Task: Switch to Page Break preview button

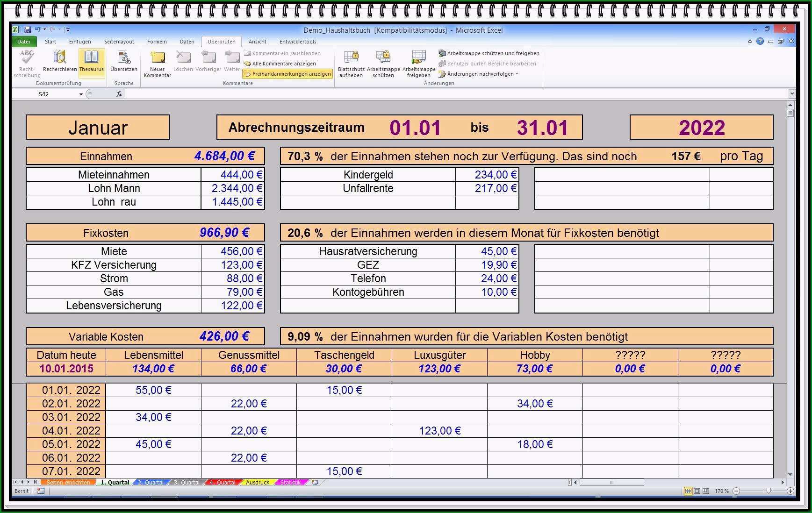Action: pyautogui.click(x=706, y=491)
